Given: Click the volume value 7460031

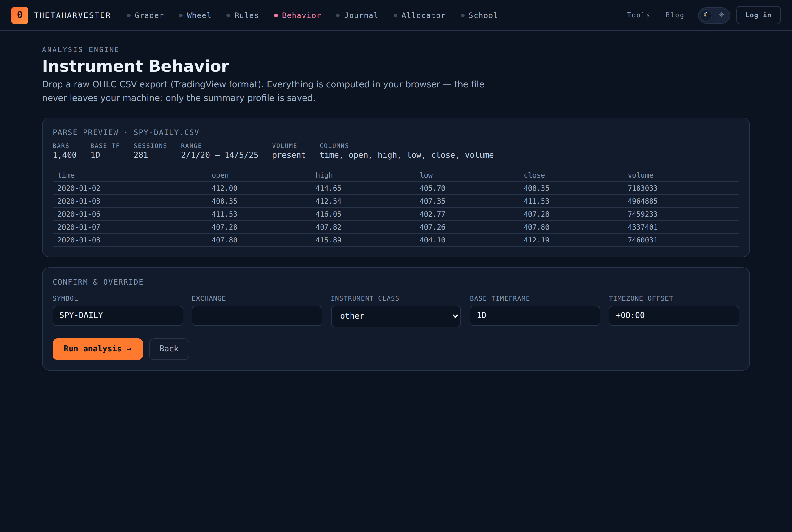Looking at the screenshot, I should tap(643, 240).
